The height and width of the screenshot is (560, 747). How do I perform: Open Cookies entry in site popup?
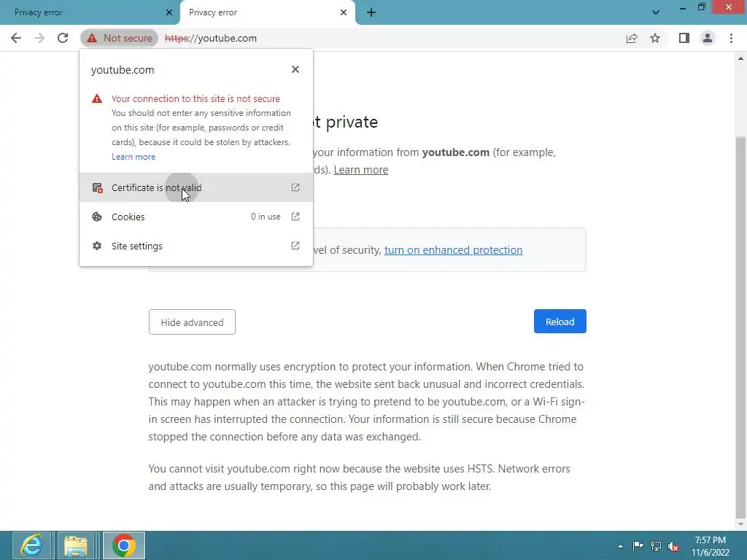click(196, 217)
